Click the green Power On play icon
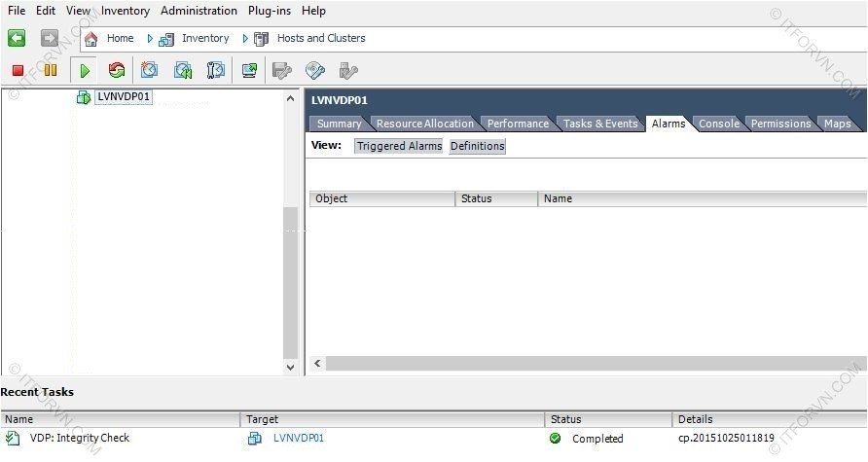The height and width of the screenshot is (462, 868). point(85,70)
